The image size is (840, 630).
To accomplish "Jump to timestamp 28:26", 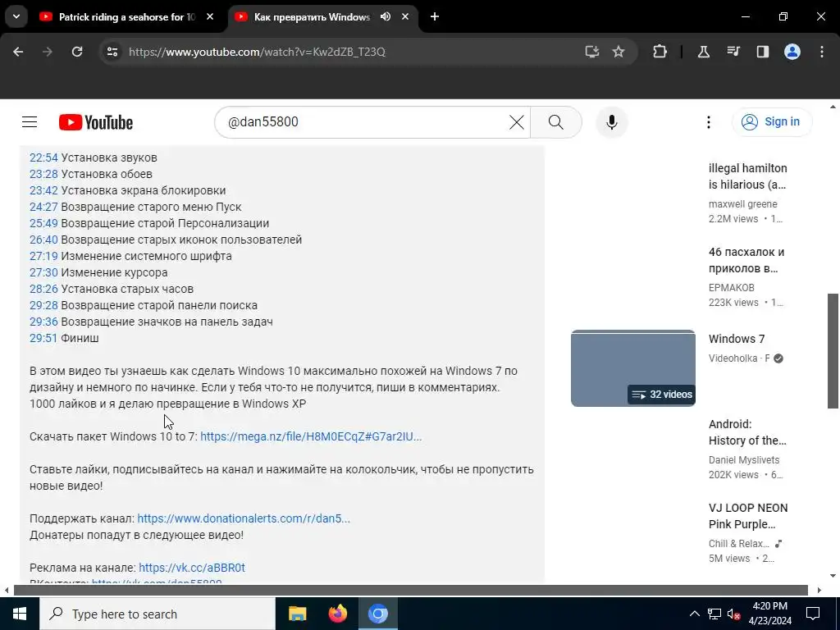I will point(43,290).
